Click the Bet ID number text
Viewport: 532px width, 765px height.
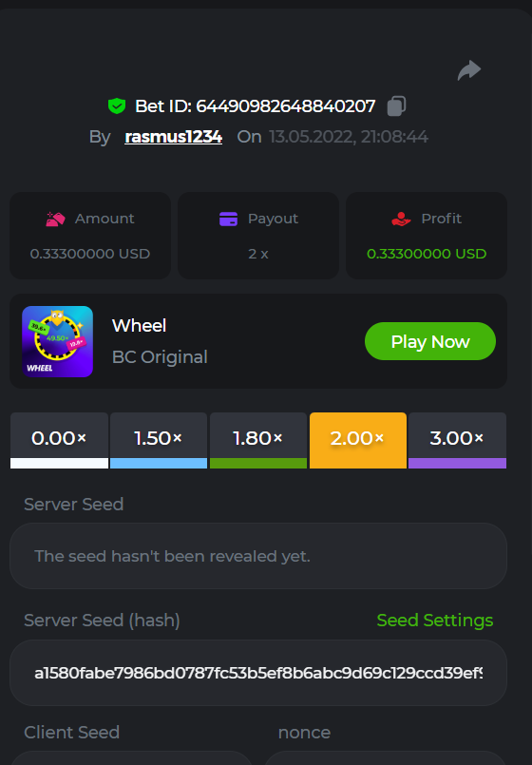point(286,105)
